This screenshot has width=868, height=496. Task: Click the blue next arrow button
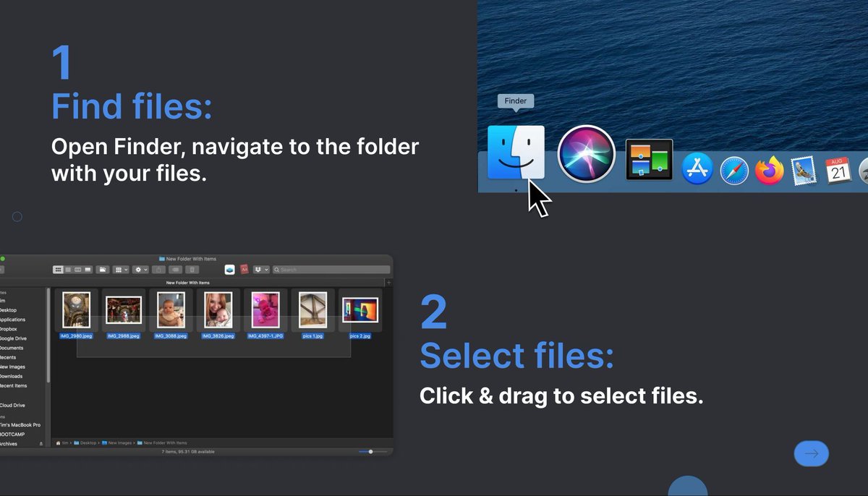pyautogui.click(x=811, y=453)
